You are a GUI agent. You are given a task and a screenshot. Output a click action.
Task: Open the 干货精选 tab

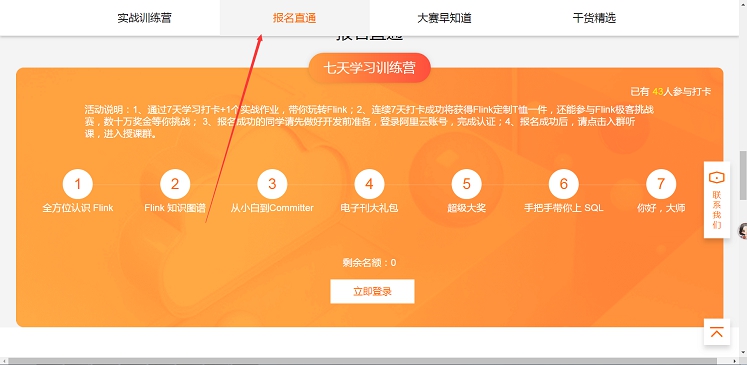[594, 18]
